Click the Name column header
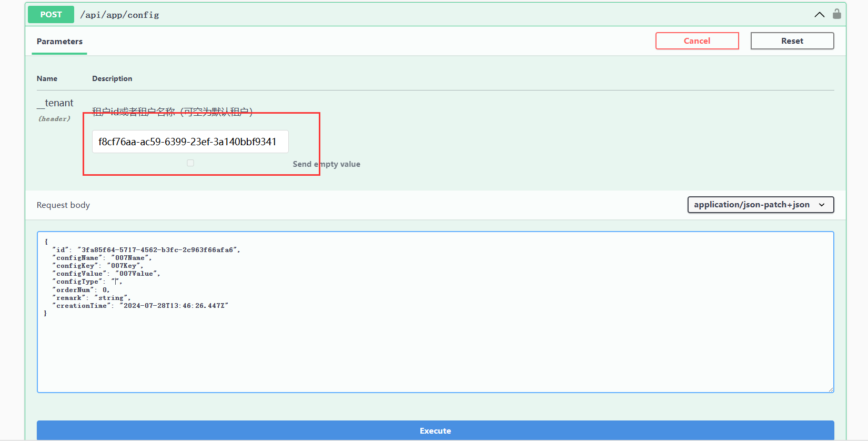The image size is (868, 441). click(x=47, y=78)
